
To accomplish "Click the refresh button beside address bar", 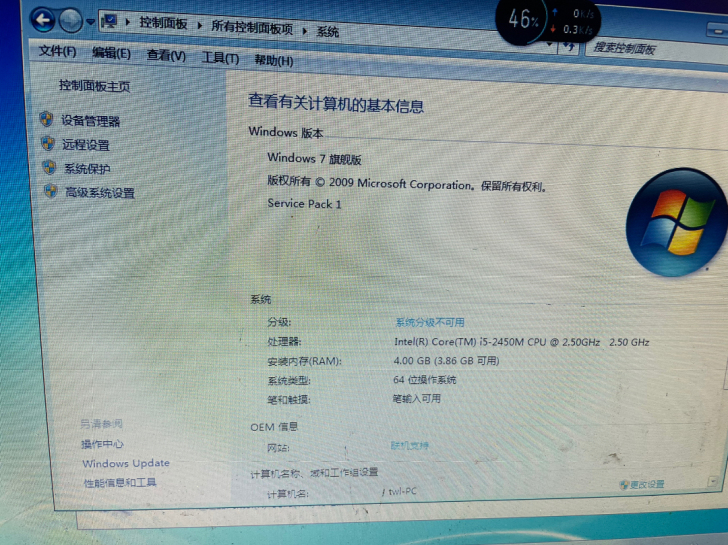I will pos(569,46).
